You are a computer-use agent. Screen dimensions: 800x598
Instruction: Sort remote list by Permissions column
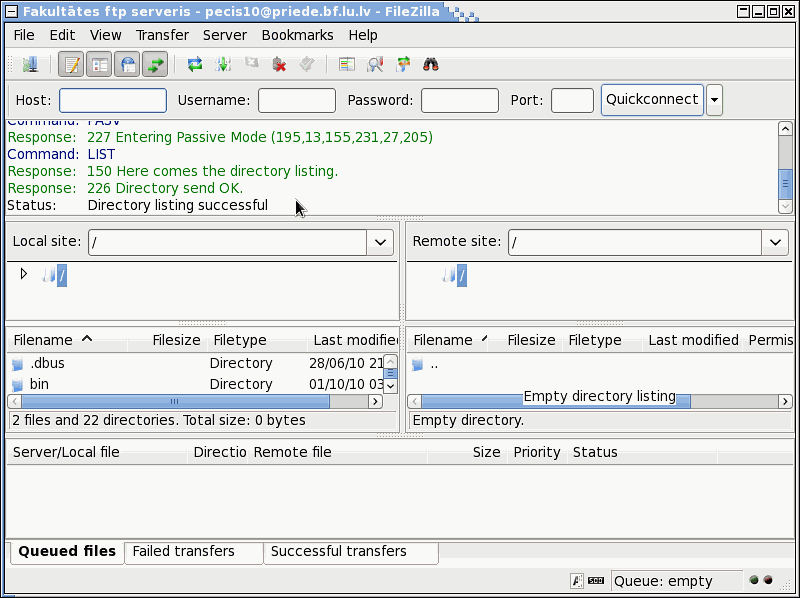[x=770, y=340]
